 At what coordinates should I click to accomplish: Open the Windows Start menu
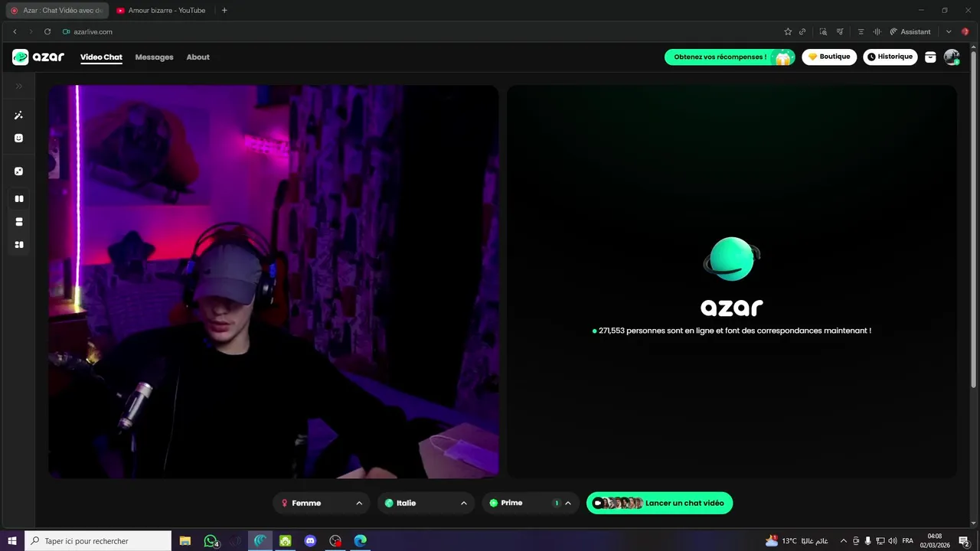pyautogui.click(x=12, y=541)
